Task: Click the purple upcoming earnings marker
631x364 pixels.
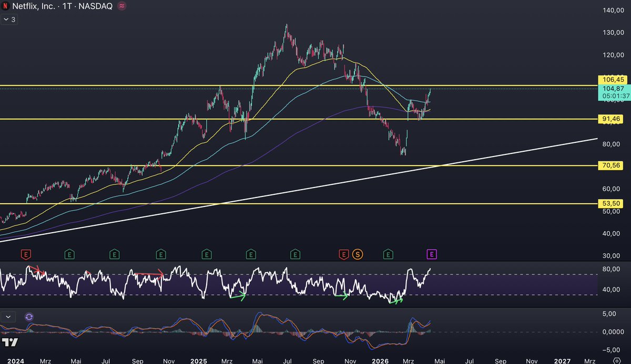Action: (432, 254)
